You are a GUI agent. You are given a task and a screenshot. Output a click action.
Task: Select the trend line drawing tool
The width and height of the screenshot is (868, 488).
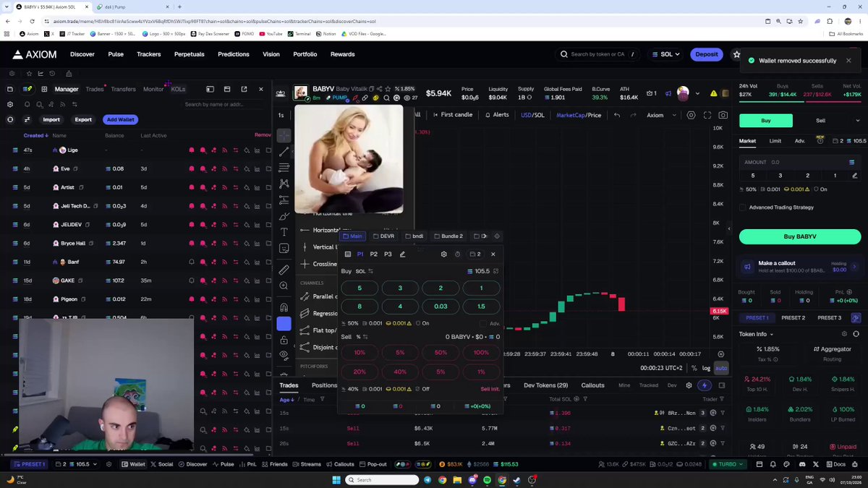tap(284, 151)
